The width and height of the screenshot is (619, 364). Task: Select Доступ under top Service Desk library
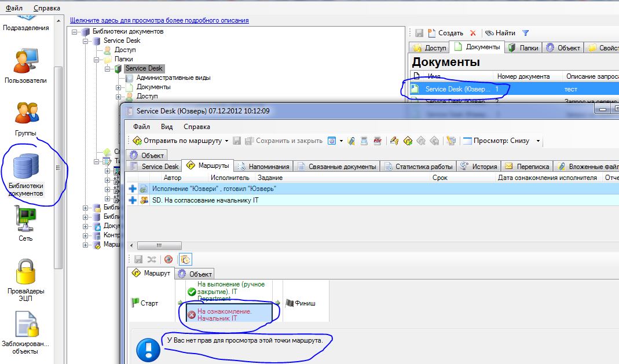(x=125, y=50)
